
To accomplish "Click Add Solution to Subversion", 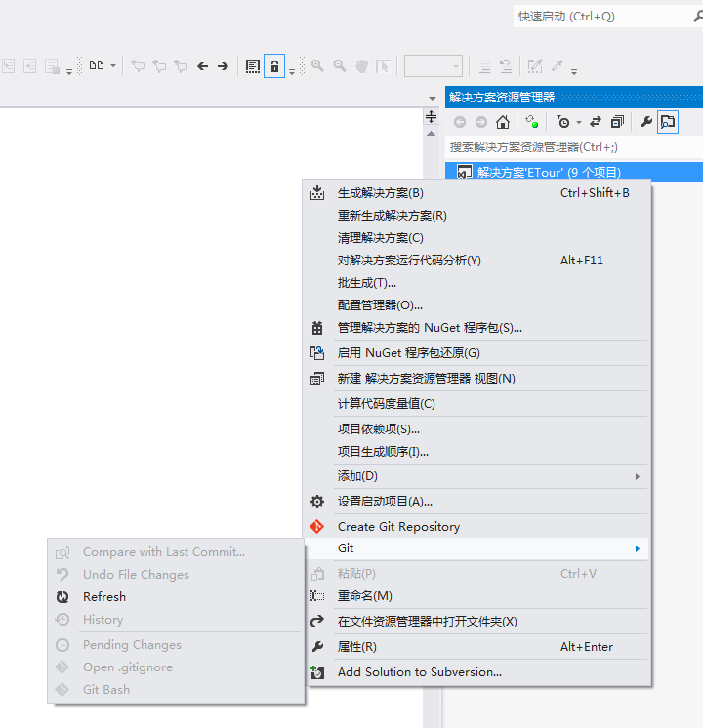I will pos(419,672).
